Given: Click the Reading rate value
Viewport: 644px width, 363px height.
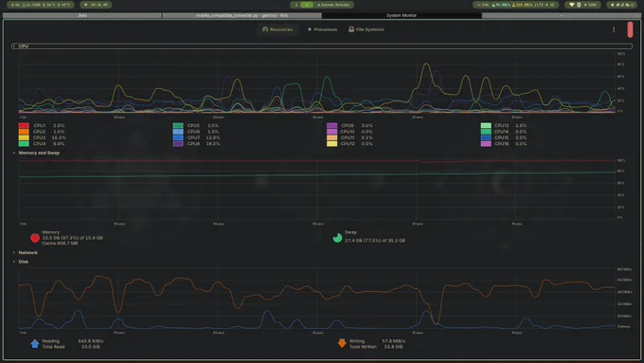Looking at the screenshot, I should pos(90,341).
